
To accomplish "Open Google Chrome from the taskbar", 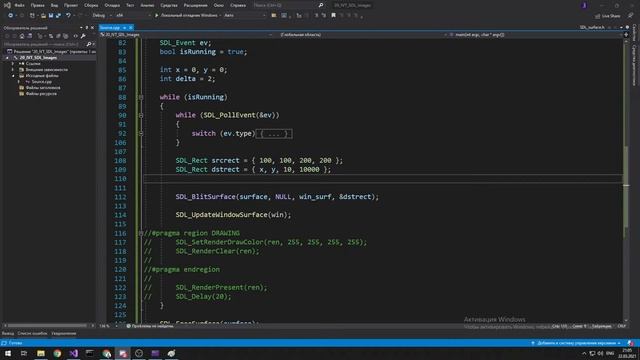I will [x=57, y=353].
